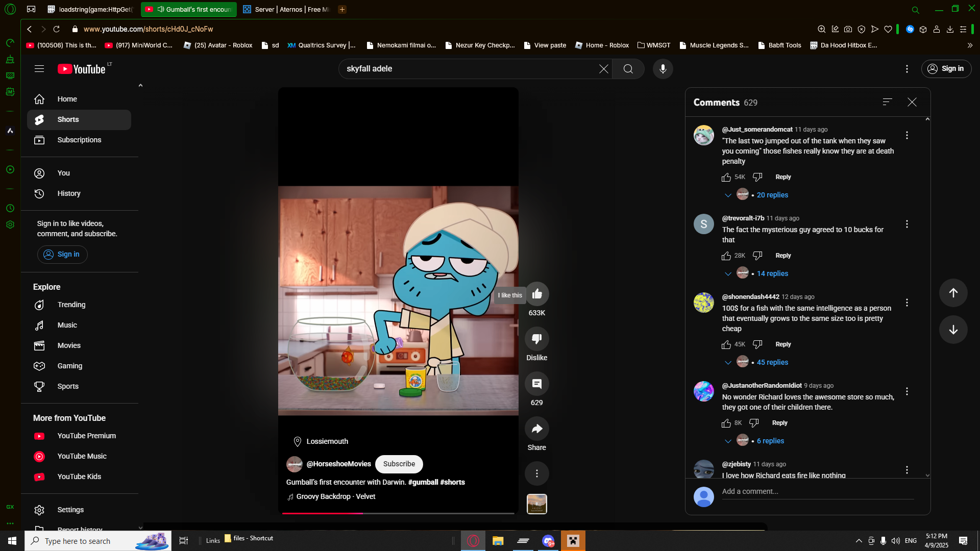This screenshot has height=551, width=980.
Task: Open YouTube settings three-dot menu in header
Action: point(906,69)
